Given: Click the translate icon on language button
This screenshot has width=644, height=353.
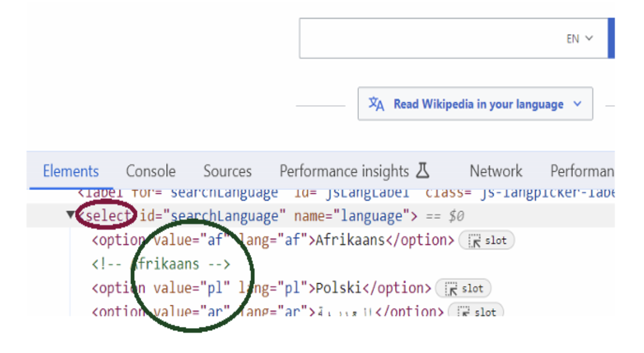Looking at the screenshot, I should pos(376,103).
